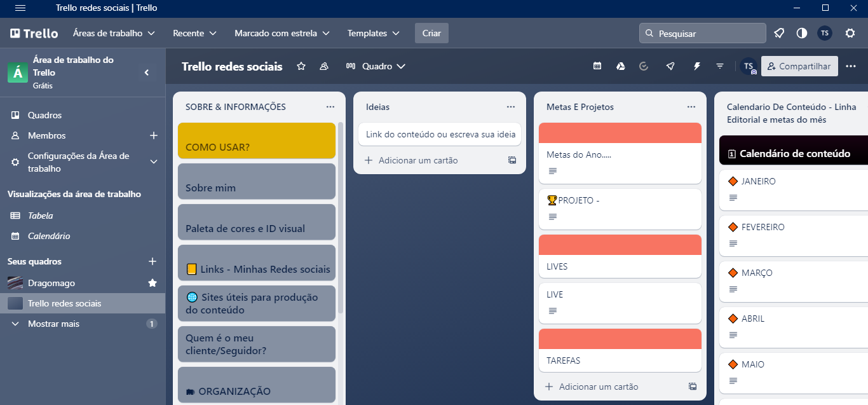
Task: Click the board visibility icon next to the star
Action: click(324, 66)
